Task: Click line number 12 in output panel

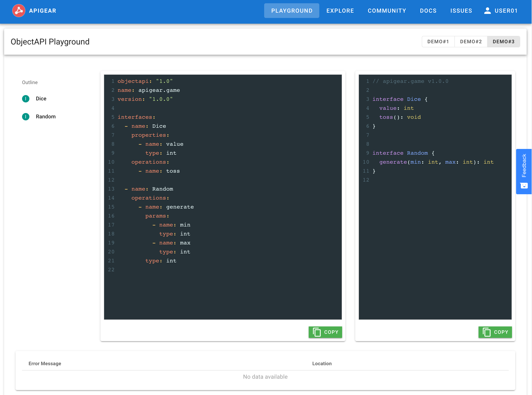Action: (366, 180)
